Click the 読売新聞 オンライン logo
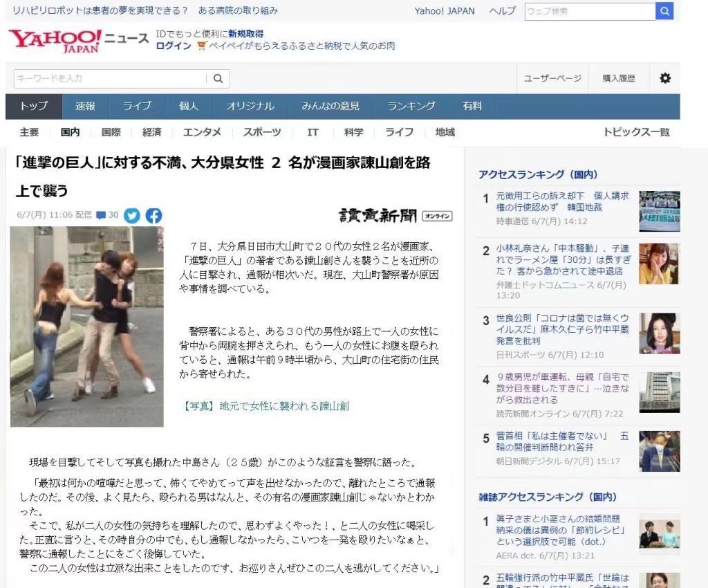The width and height of the screenshot is (708, 588). (395, 216)
